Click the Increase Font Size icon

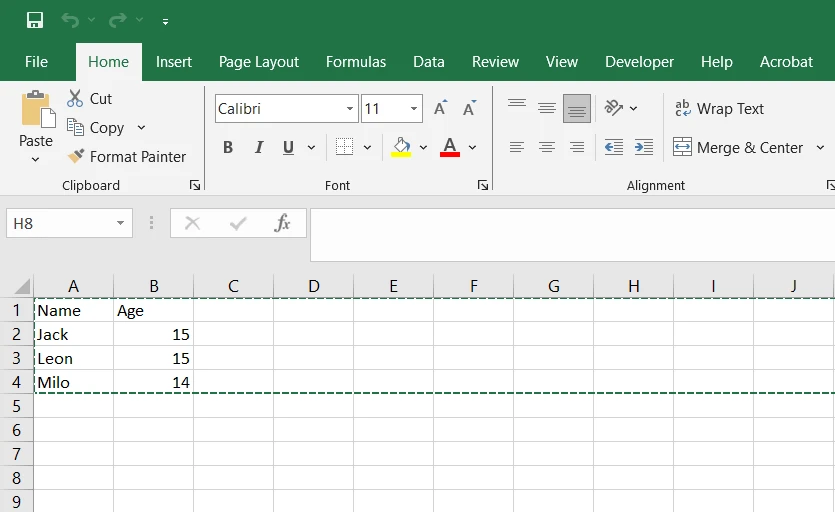tap(440, 108)
